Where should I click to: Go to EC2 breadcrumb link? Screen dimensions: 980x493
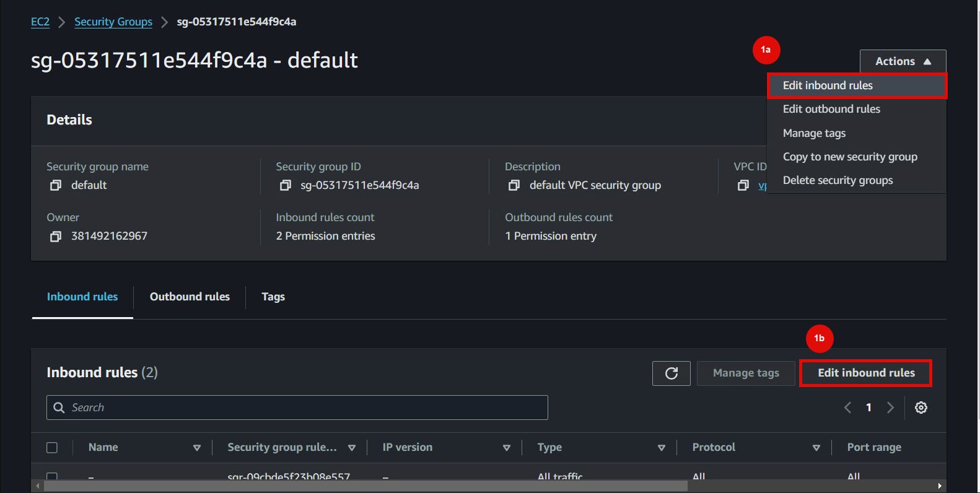click(x=40, y=22)
